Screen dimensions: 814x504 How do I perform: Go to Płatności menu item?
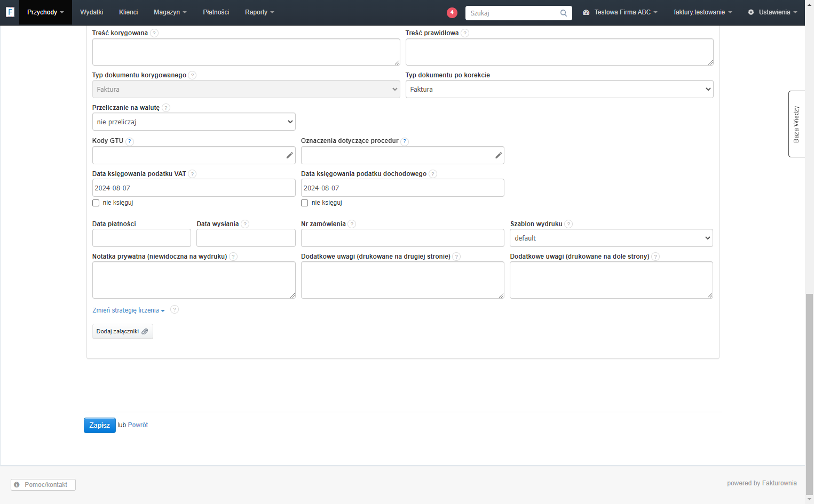(216, 12)
